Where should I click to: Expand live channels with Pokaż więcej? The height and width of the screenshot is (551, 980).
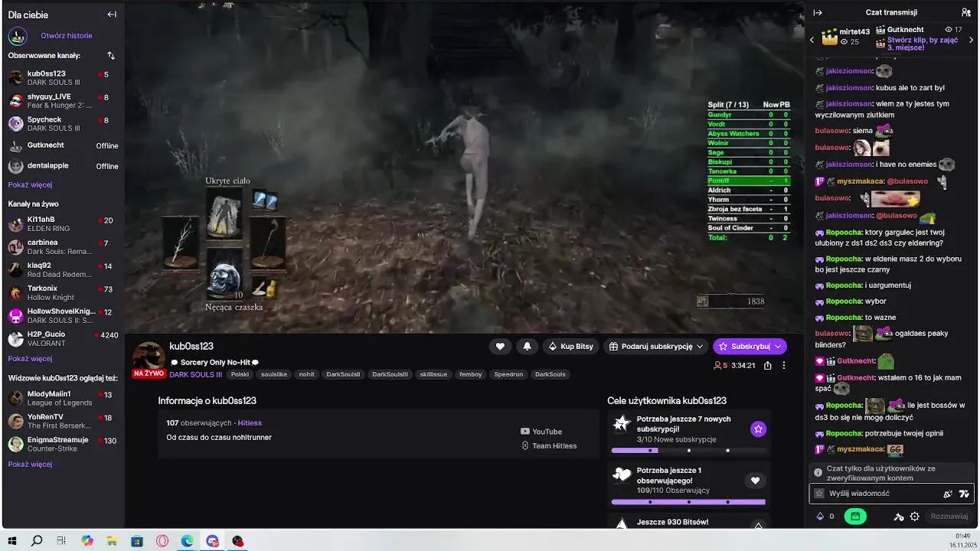click(x=30, y=359)
